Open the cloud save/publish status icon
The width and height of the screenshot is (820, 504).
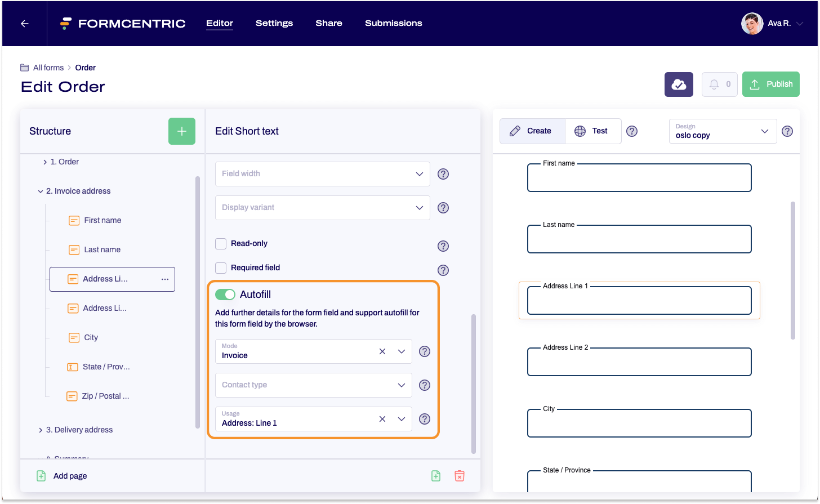[679, 84]
